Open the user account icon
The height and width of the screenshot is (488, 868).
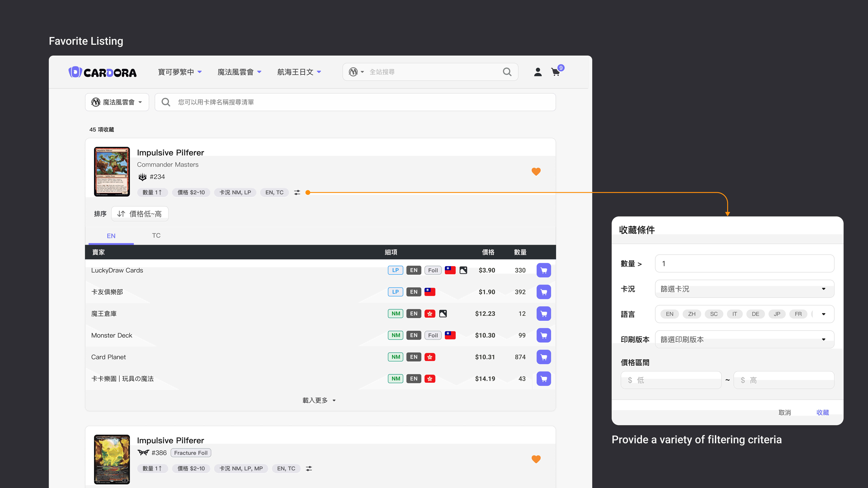pos(538,72)
